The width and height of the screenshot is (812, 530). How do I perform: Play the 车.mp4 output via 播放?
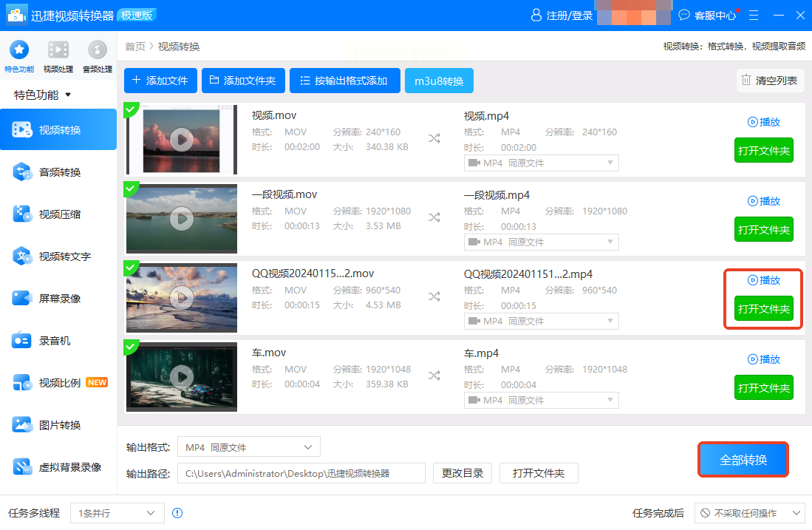[763, 359]
